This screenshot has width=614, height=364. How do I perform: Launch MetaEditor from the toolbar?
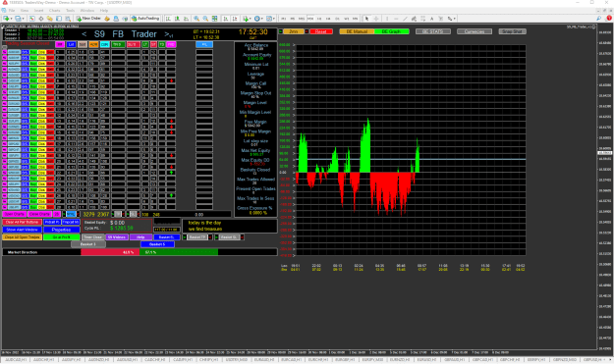[x=107, y=19]
